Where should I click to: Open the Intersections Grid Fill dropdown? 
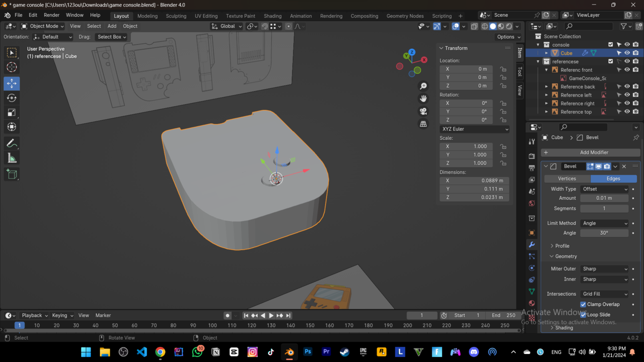click(605, 294)
